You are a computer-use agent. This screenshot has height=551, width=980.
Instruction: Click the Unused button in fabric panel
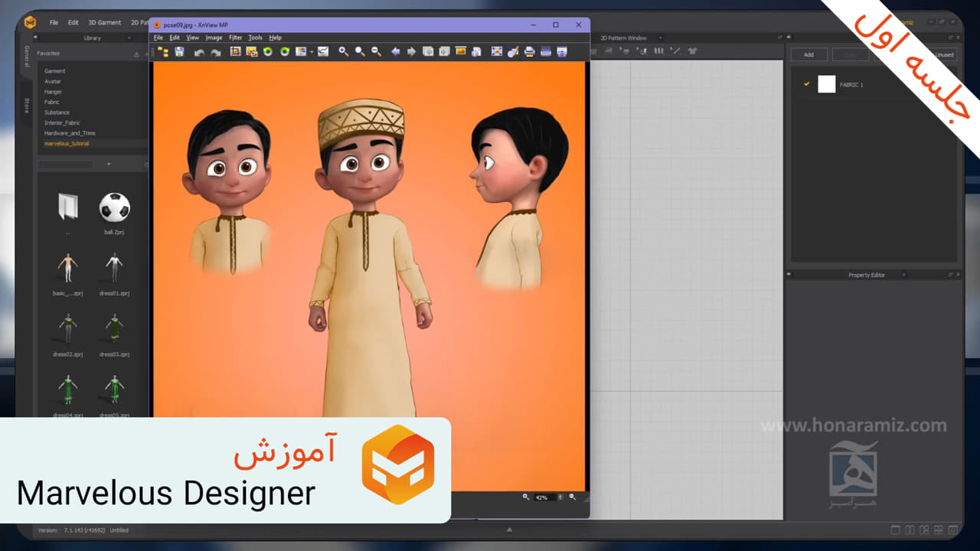(x=944, y=54)
